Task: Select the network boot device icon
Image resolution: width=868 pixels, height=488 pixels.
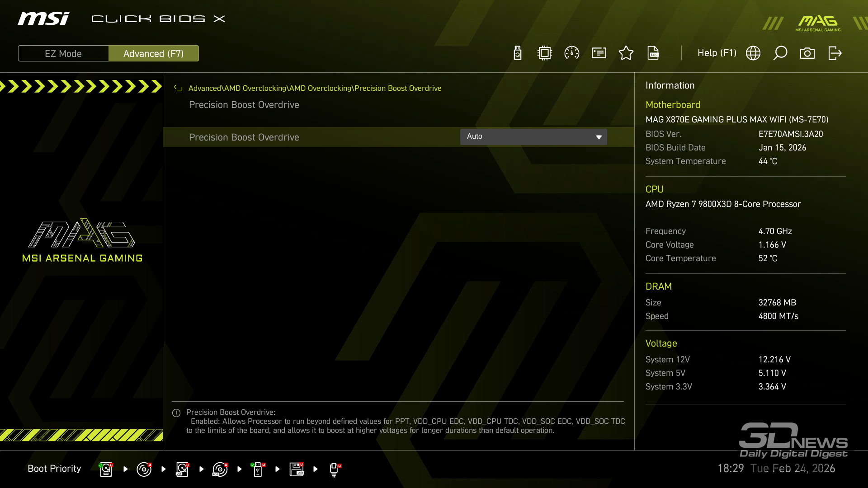Action: 335,469
